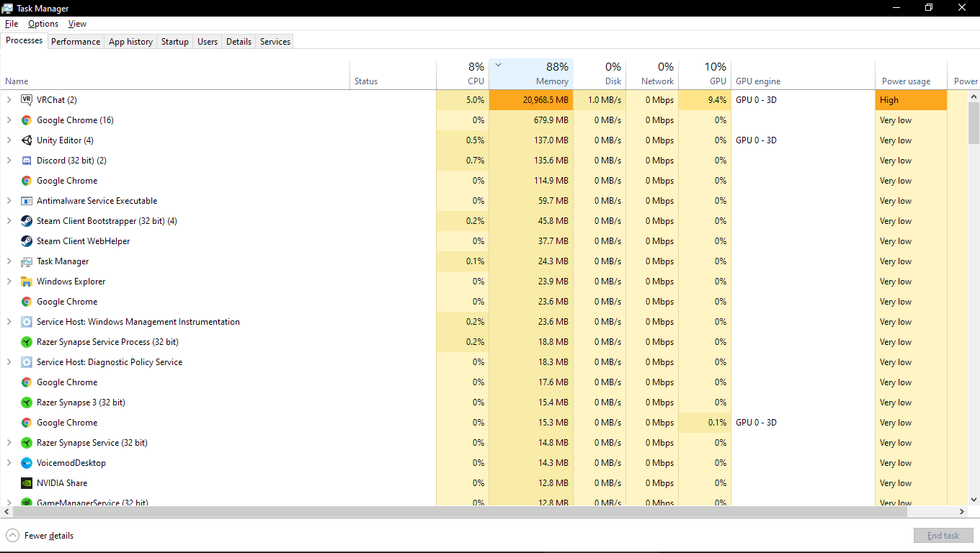Switch to the Performance tab
This screenshot has width=980, height=553.
76,42
